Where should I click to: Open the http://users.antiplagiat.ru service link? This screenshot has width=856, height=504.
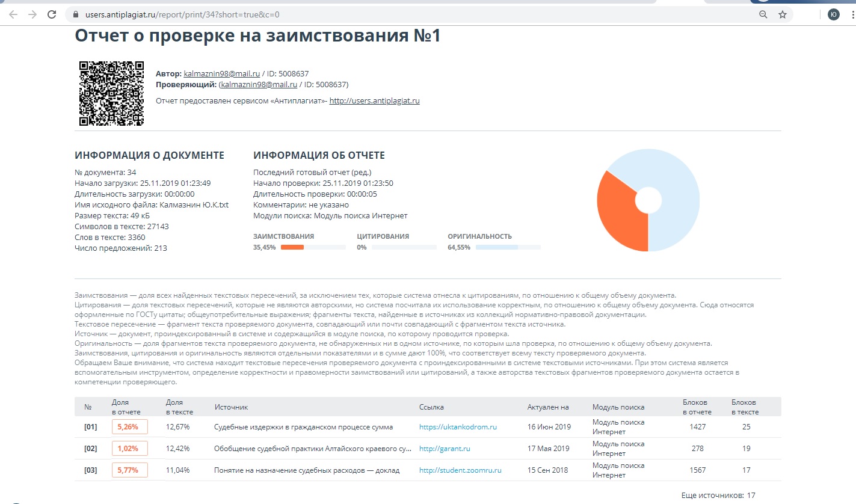374,101
